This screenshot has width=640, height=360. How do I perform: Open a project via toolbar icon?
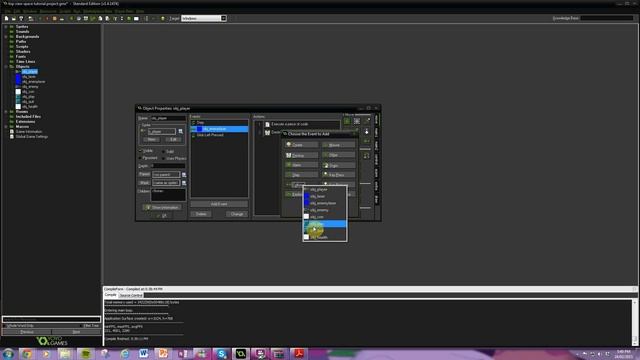click(13, 18)
